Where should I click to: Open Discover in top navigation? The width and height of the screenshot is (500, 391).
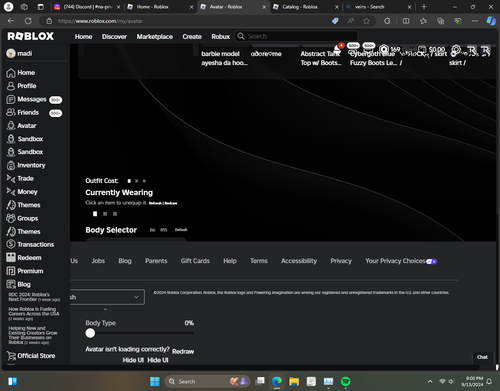(114, 37)
